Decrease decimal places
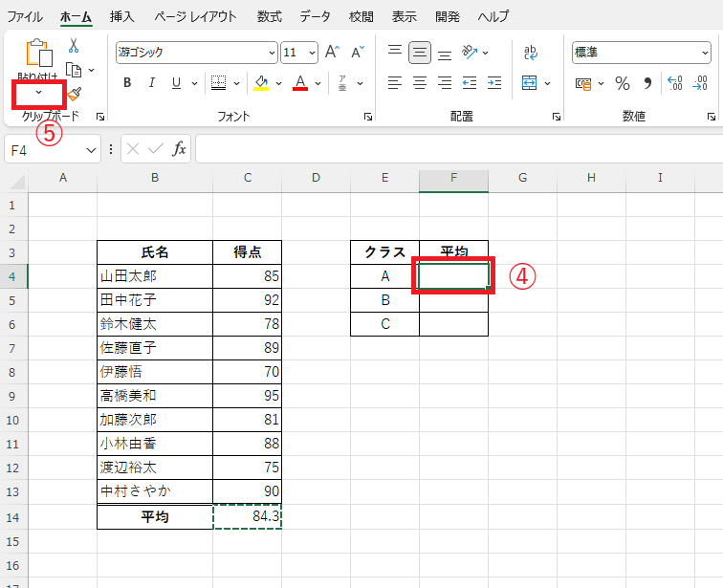 (x=700, y=83)
